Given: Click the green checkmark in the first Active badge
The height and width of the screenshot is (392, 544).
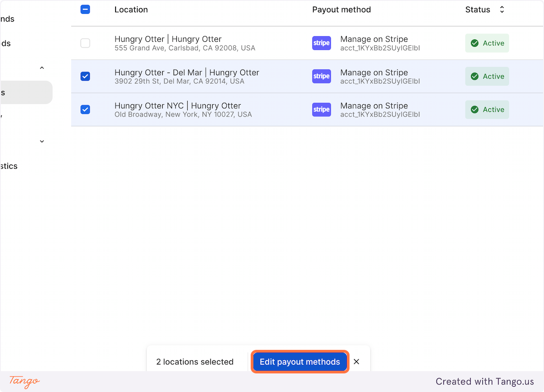Looking at the screenshot, I should click(x=475, y=43).
